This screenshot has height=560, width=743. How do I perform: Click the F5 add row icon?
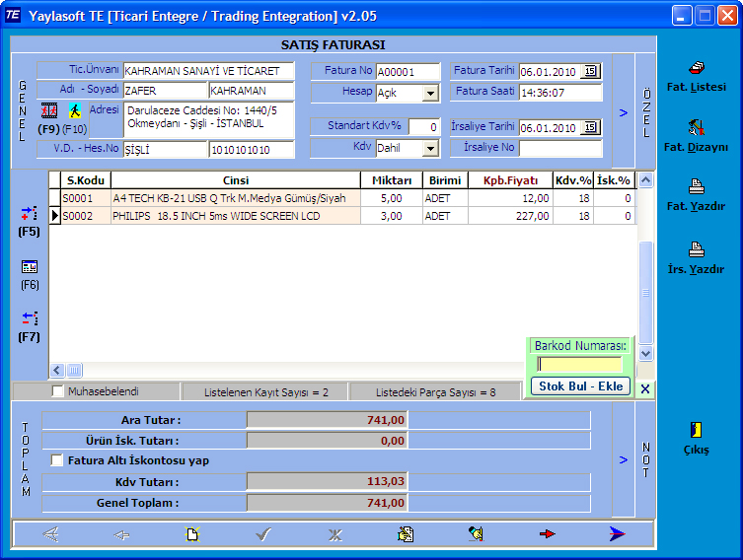click(30, 214)
